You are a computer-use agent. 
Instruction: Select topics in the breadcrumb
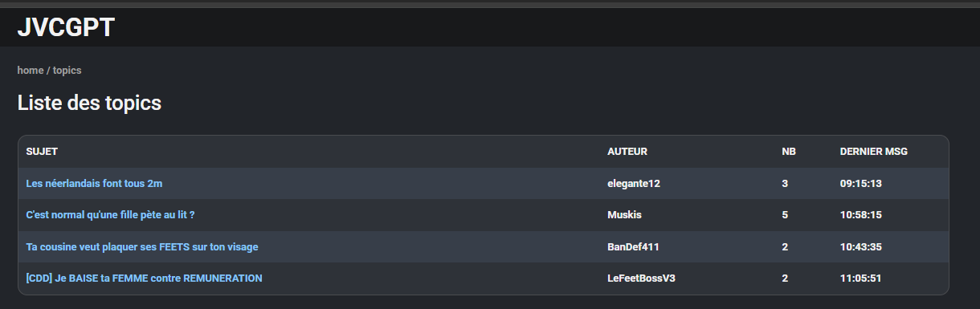(x=67, y=71)
